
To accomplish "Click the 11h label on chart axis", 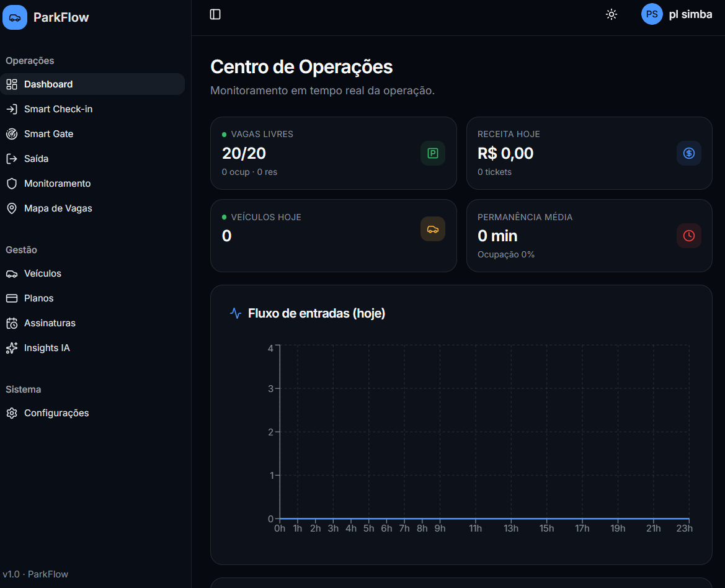I will pyautogui.click(x=475, y=528).
